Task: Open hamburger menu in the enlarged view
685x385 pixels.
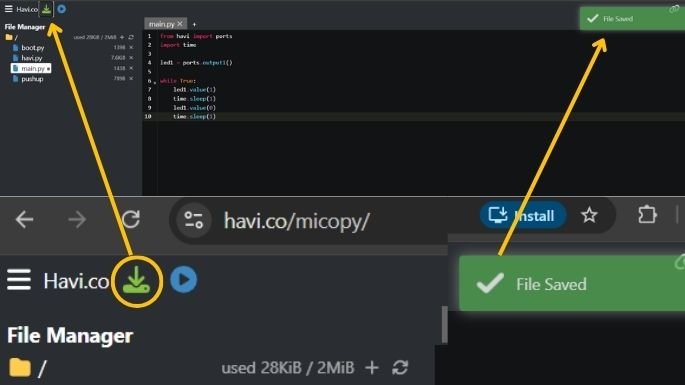Action: (19, 280)
